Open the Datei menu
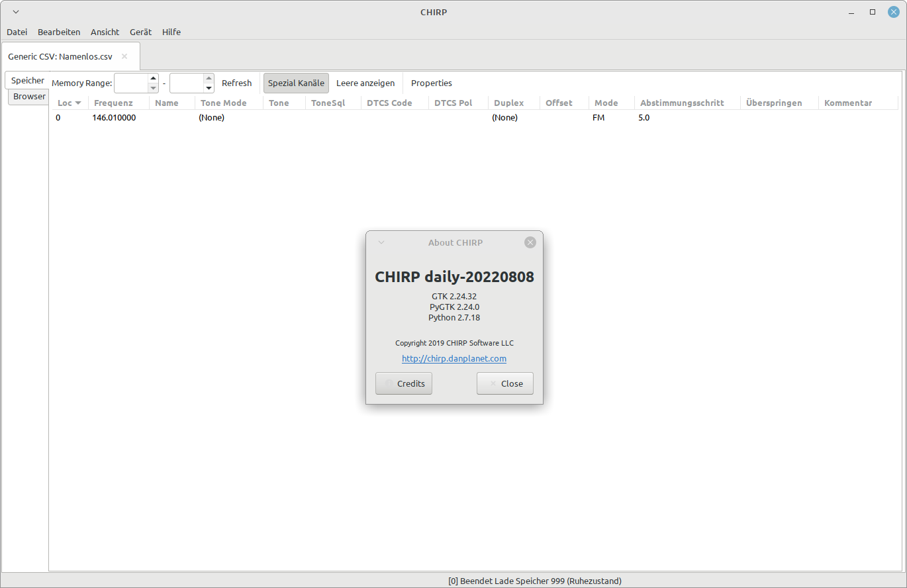 click(x=17, y=32)
